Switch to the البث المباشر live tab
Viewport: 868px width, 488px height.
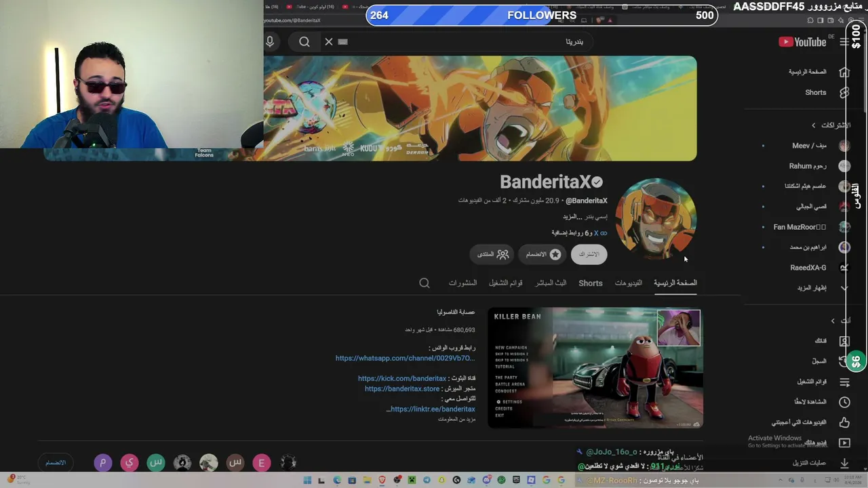point(551,283)
